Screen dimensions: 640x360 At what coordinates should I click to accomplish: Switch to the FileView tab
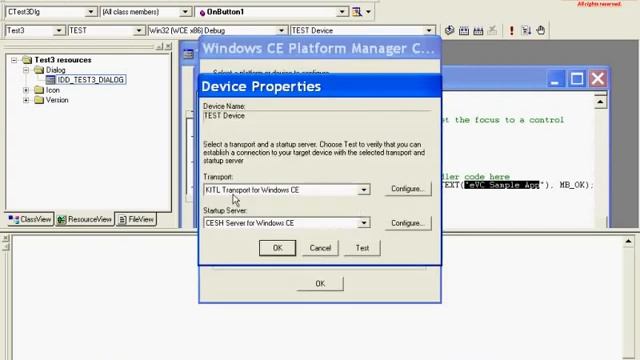(136, 220)
